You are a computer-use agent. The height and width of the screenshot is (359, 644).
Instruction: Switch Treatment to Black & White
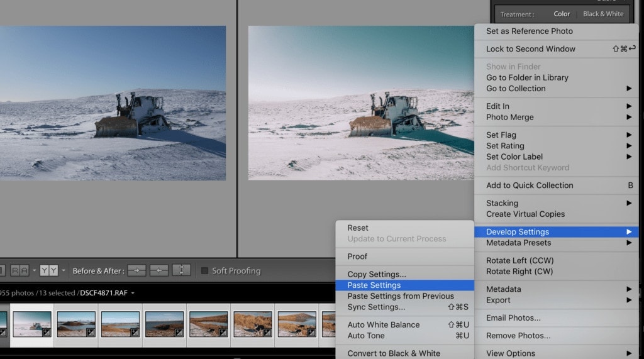pos(603,14)
